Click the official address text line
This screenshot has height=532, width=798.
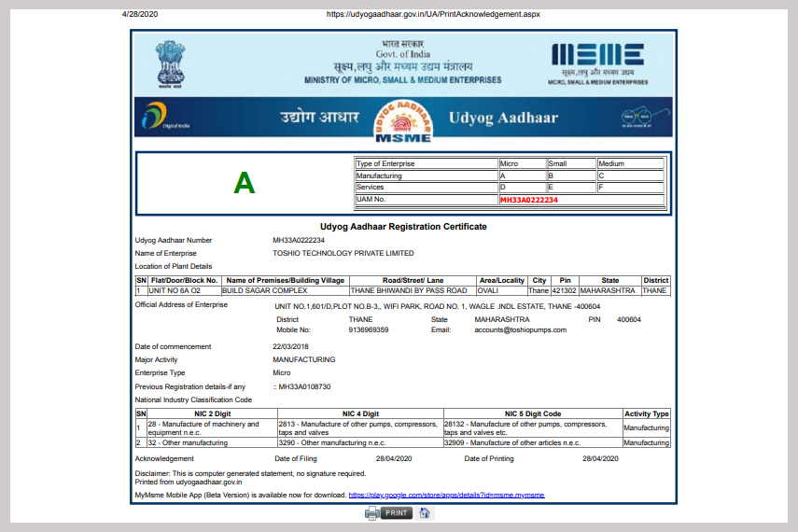[x=437, y=306]
